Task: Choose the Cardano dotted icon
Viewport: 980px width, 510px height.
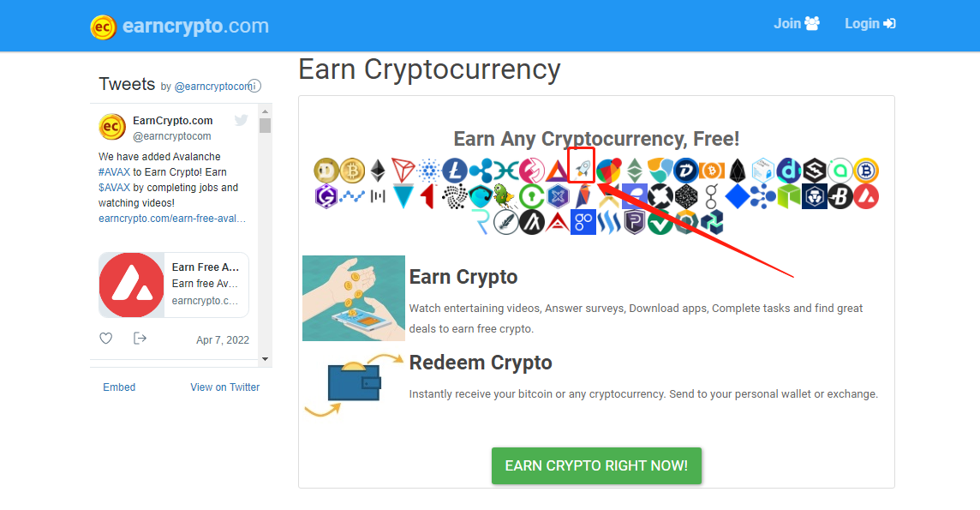Action: click(428, 171)
